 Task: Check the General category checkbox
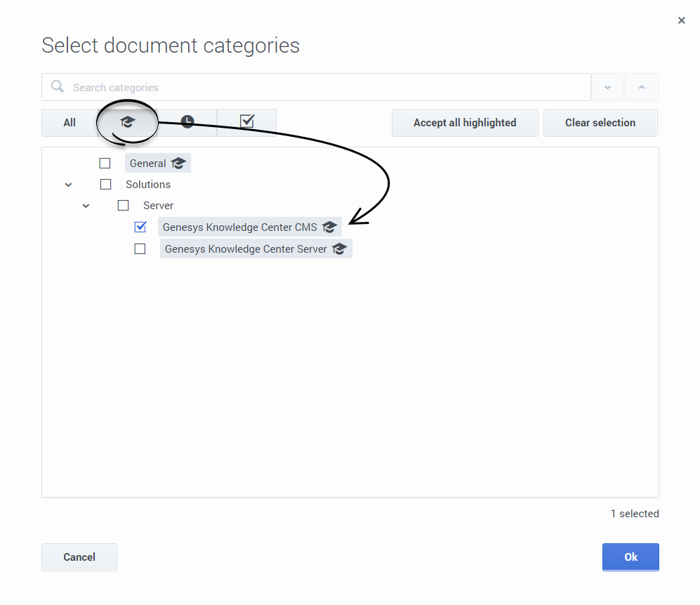(105, 164)
